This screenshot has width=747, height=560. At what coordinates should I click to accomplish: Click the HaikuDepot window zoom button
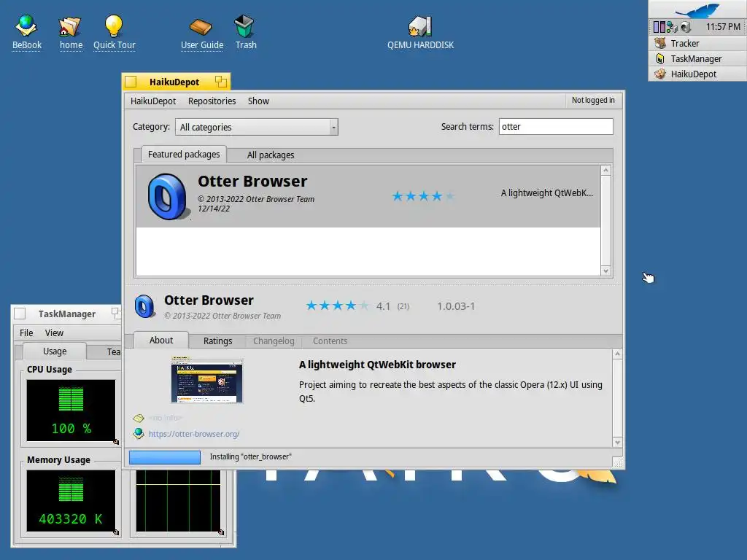pyautogui.click(x=220, y=82)
